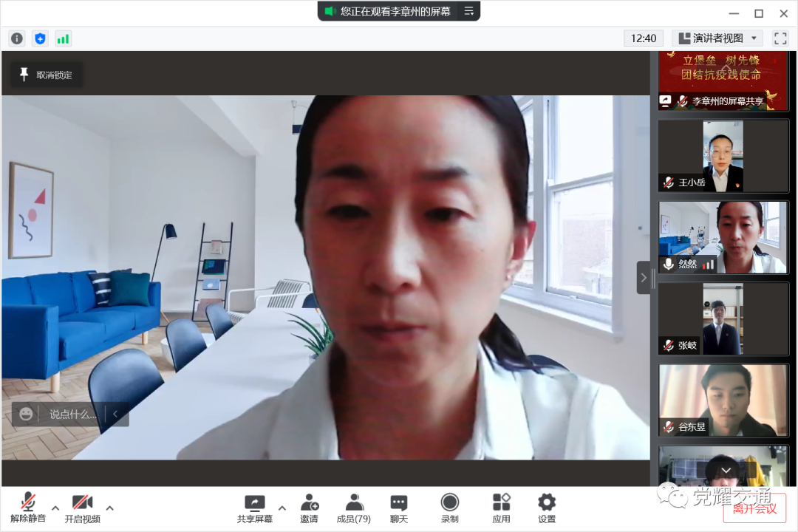Click 取消锁定 to unpin video
This screenshot has width=798, height=532.
tap(46, 75)
